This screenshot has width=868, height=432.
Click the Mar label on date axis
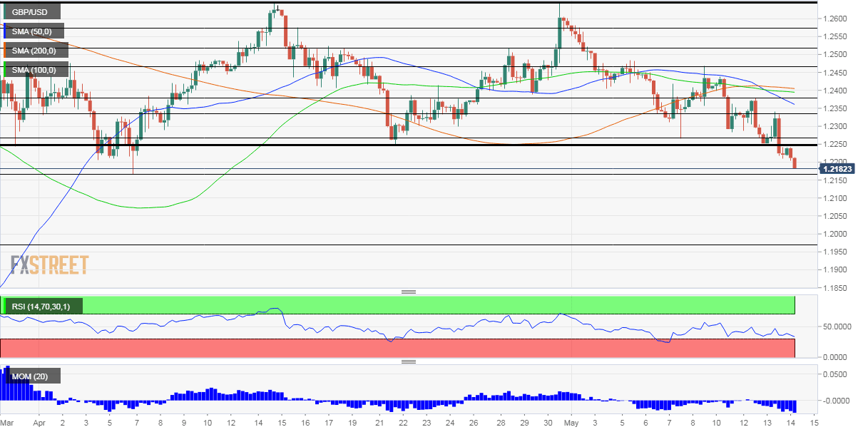point(7,422)
